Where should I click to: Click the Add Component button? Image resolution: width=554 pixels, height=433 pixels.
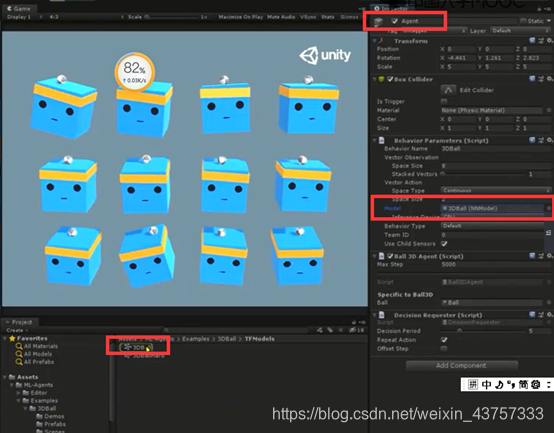[461, 366]
